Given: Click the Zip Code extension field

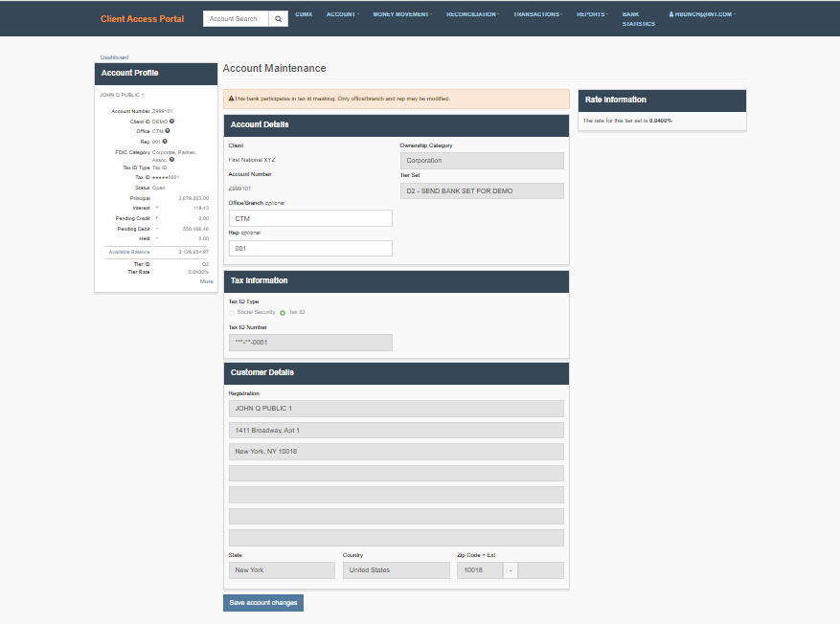Looking at the screenshot, I should pyautogui.click(x=540, y=570).
